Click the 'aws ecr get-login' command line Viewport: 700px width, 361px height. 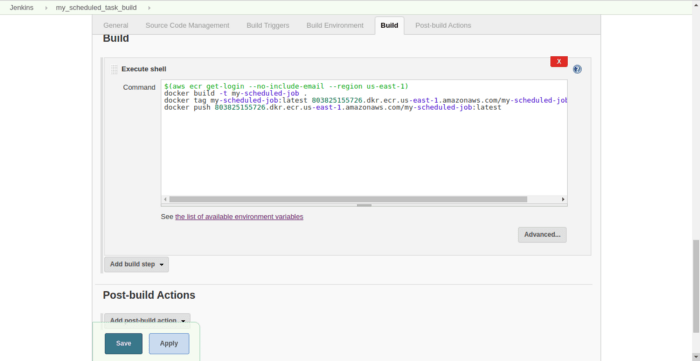[286, 86]
